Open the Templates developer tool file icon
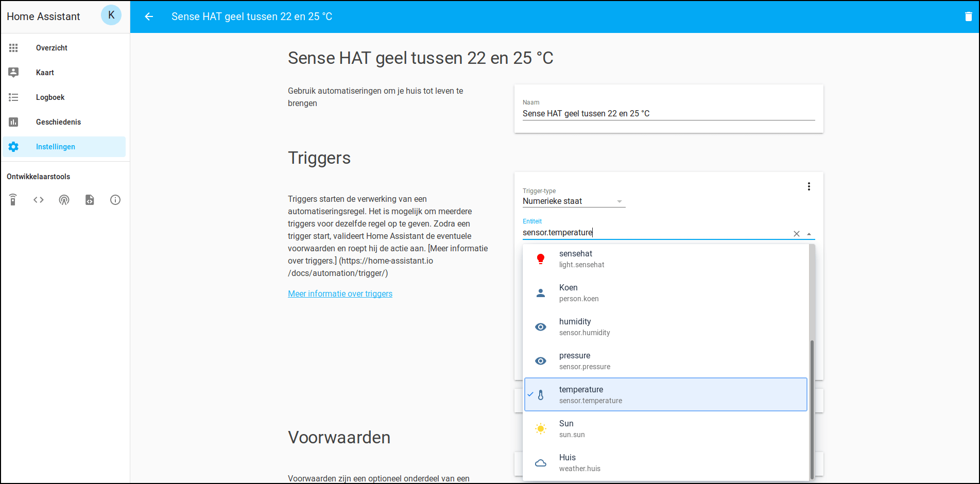The image size is (980, 484). (x=90, y=200)
